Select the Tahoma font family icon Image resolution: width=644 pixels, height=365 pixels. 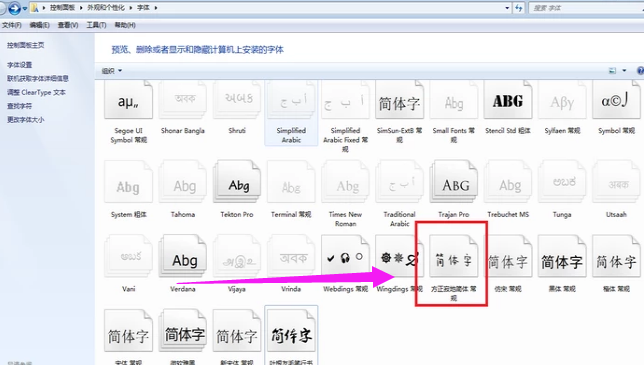click(x=183, y=182)
